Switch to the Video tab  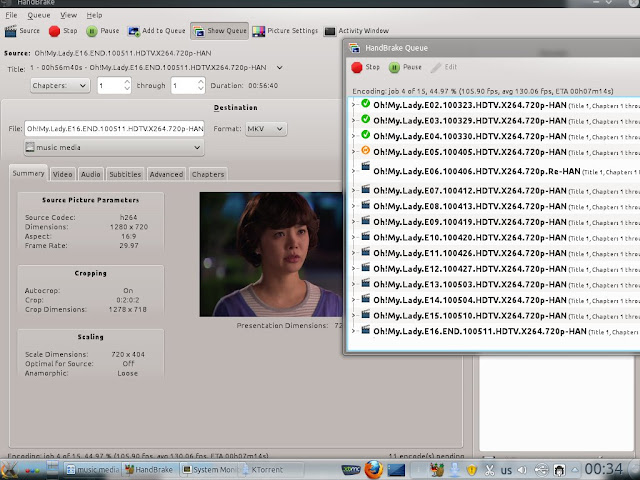pos(62,174)
